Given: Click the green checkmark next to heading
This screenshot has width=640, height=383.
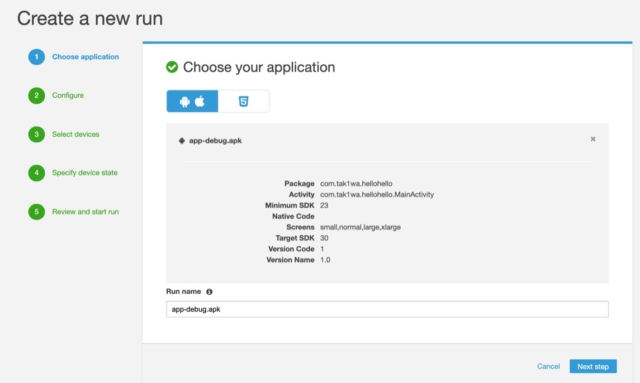Looking at the screenshot, I should click(172, 67).
